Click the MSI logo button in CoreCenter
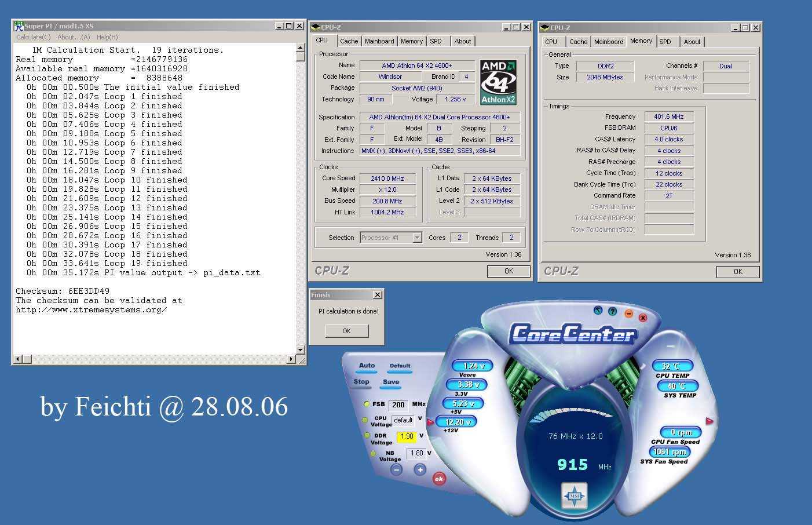Screen dimensions: 812x525 [x=575, y=496]
